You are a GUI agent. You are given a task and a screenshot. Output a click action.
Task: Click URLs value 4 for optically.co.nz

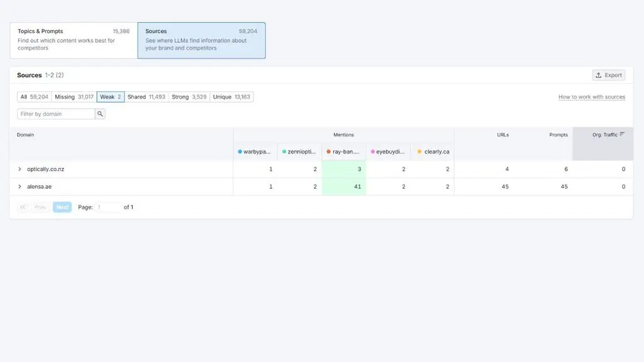[x=507, y=169]
